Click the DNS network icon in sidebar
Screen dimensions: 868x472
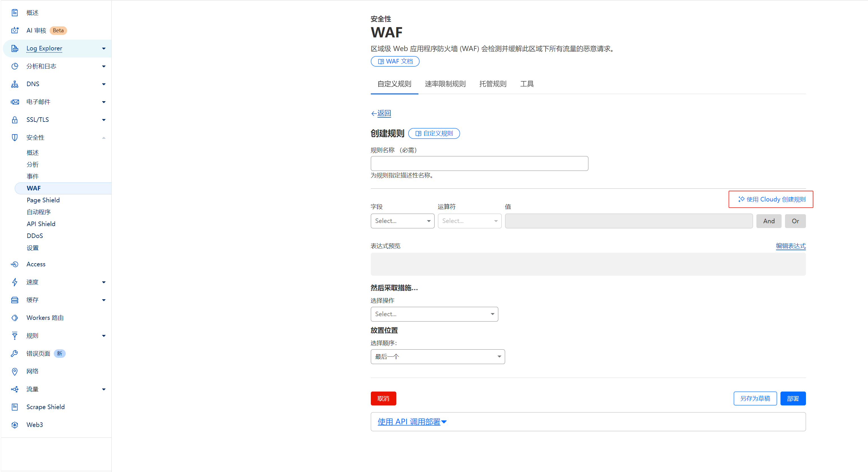14,84
